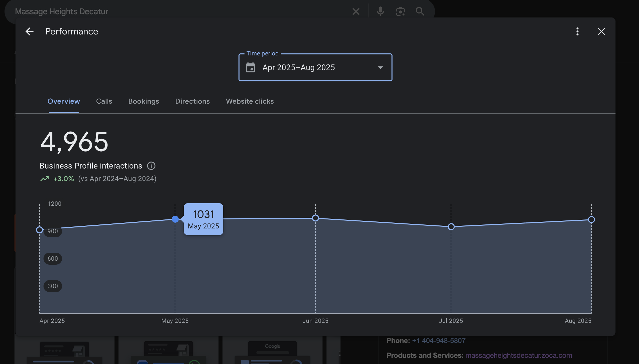Open the Directions tab
Screen dimensions: 639x364
pyautogui.click(x=192, y=101)
